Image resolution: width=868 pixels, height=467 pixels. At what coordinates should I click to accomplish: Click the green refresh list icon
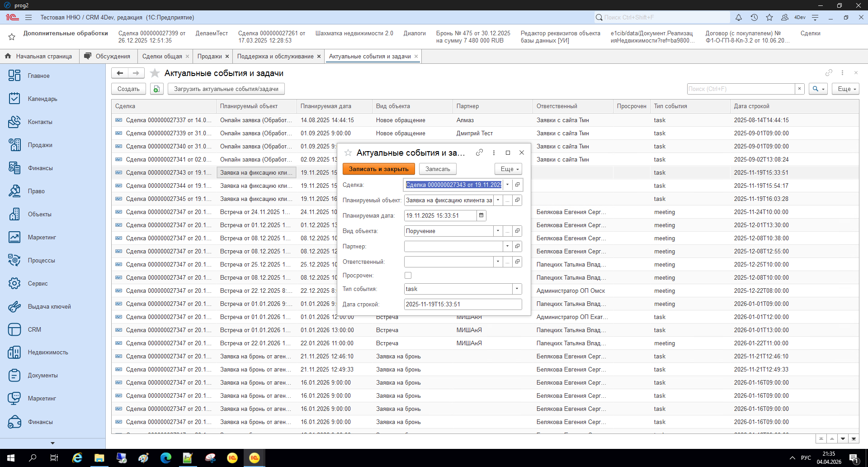tap(156, 89)
